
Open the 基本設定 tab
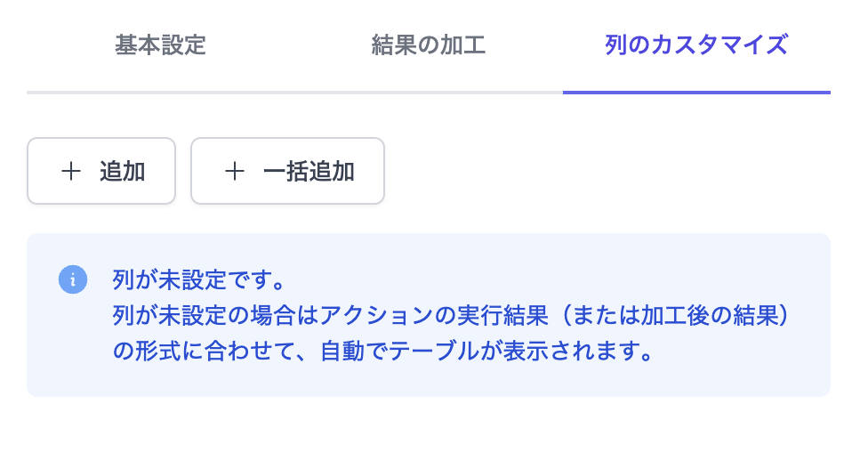[160, 45]
